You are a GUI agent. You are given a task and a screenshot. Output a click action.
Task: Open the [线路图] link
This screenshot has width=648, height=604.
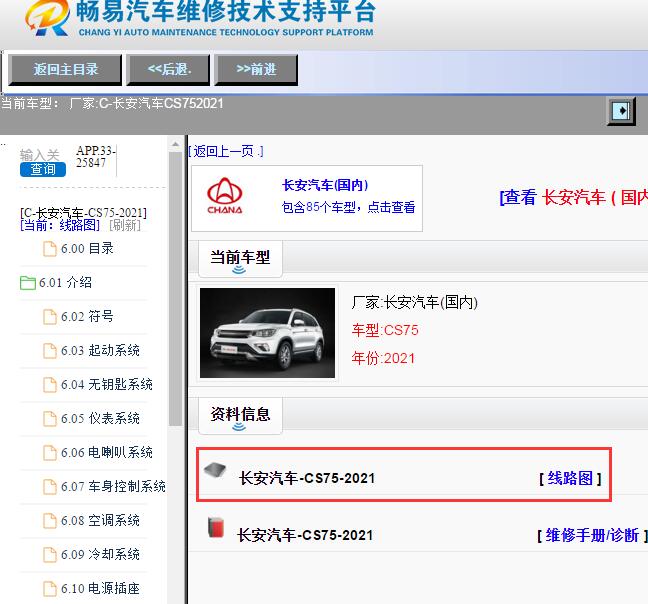tap(570, 478)
